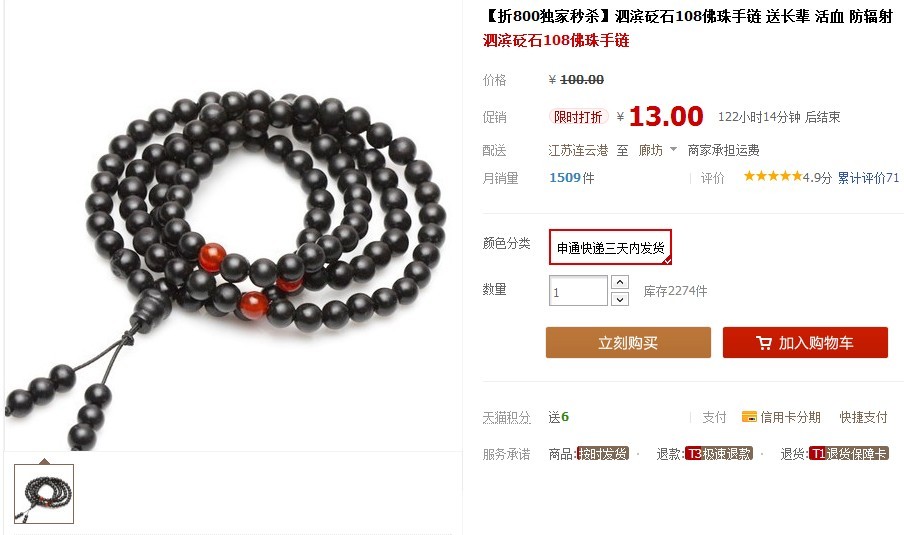Open the 廊坊 delivery destination dropdown

coord(658,150)
